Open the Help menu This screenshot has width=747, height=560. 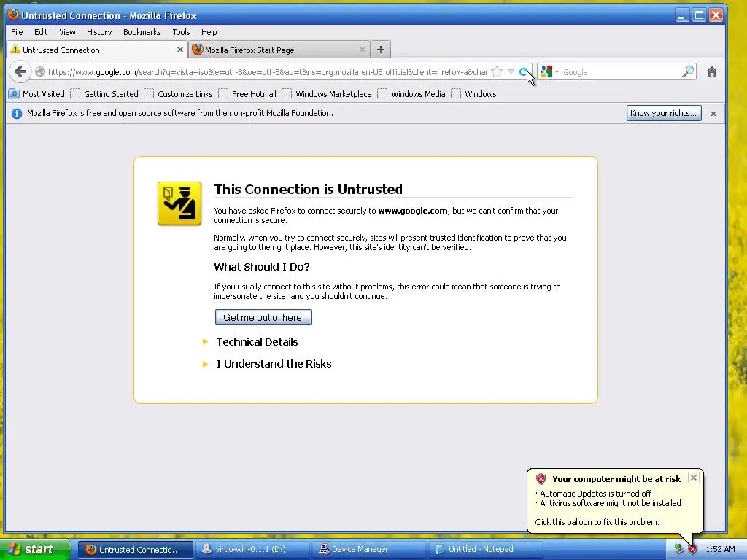tap(209, 32)
